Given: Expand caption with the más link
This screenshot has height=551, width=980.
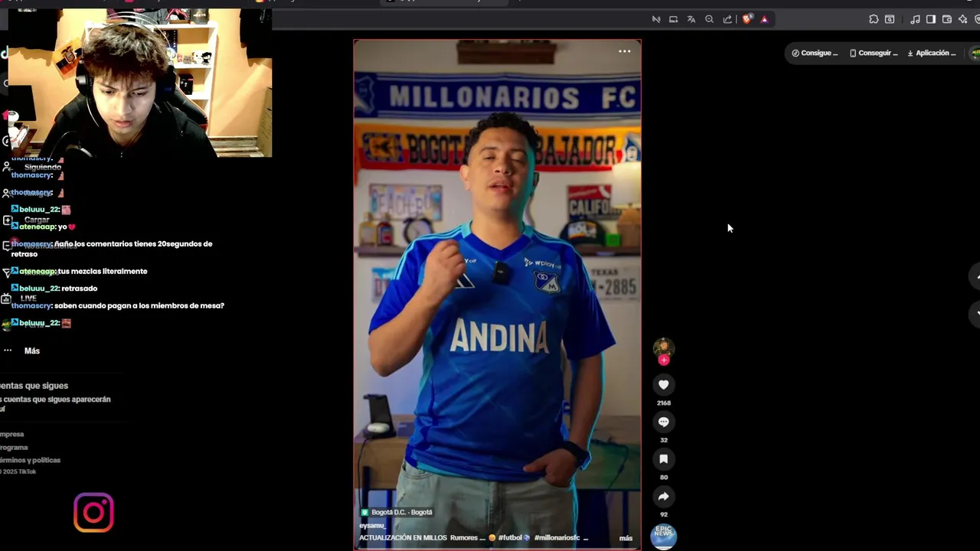Looking at the screenshot, I should coord(626,538).
